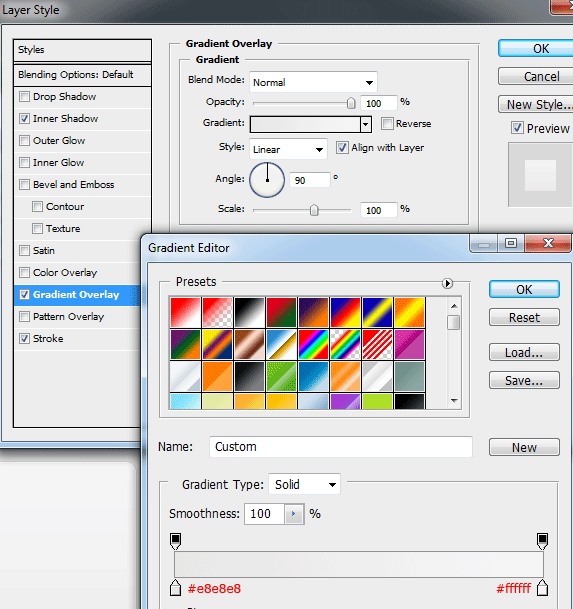Open the Presets flyout menu arrow

(447, 284)
